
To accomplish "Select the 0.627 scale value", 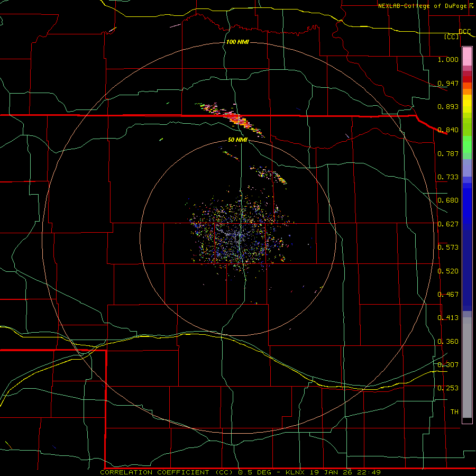I will coord(448,224).
